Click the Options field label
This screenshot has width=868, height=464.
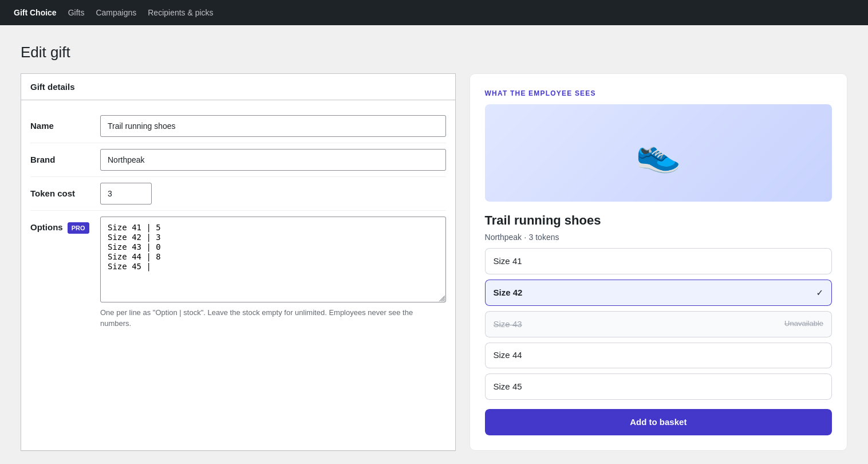click(x=46, y=227)
